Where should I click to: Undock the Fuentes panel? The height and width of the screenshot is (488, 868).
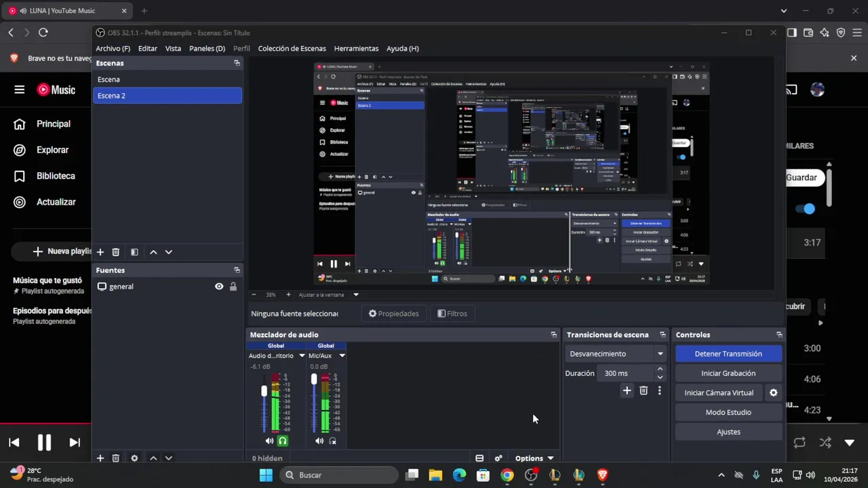tap(237, 270)
